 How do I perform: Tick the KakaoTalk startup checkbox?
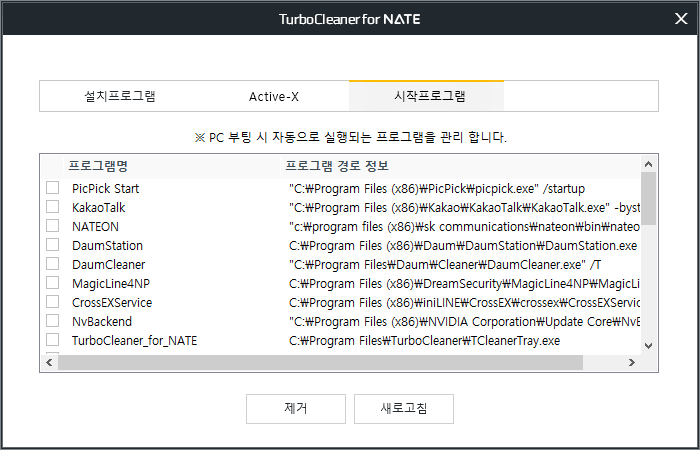(52, 207)
